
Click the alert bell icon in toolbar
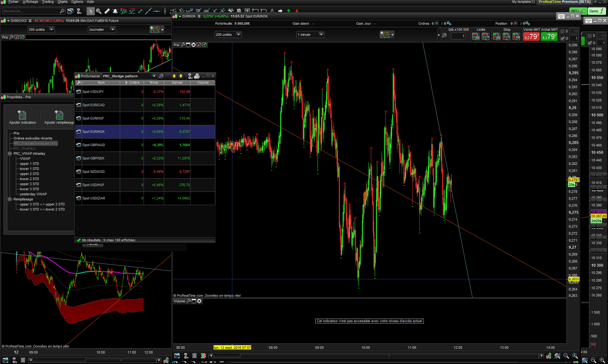[115, 11]
